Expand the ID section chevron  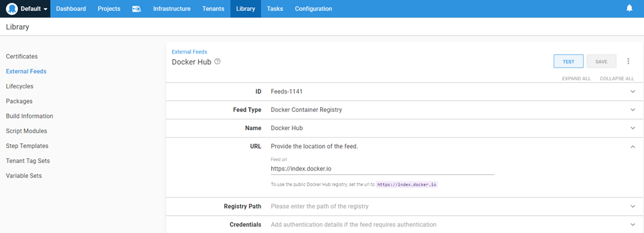pos(632,91)
